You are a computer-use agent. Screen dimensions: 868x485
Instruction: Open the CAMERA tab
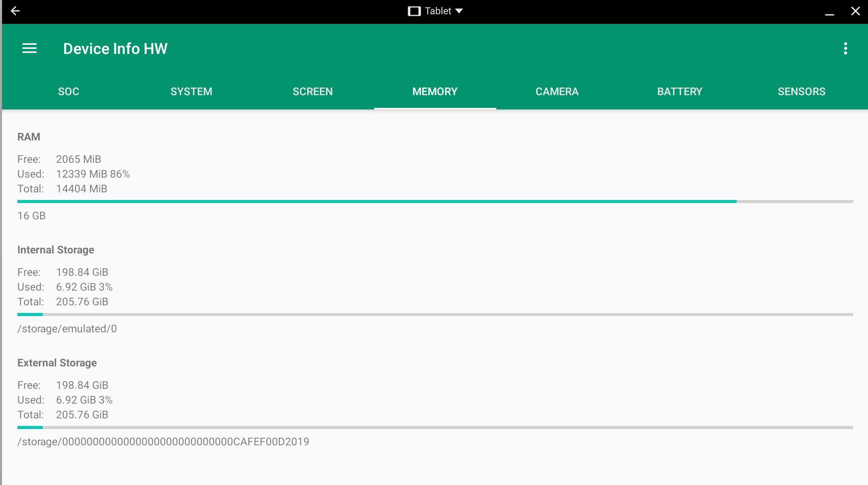557,92
